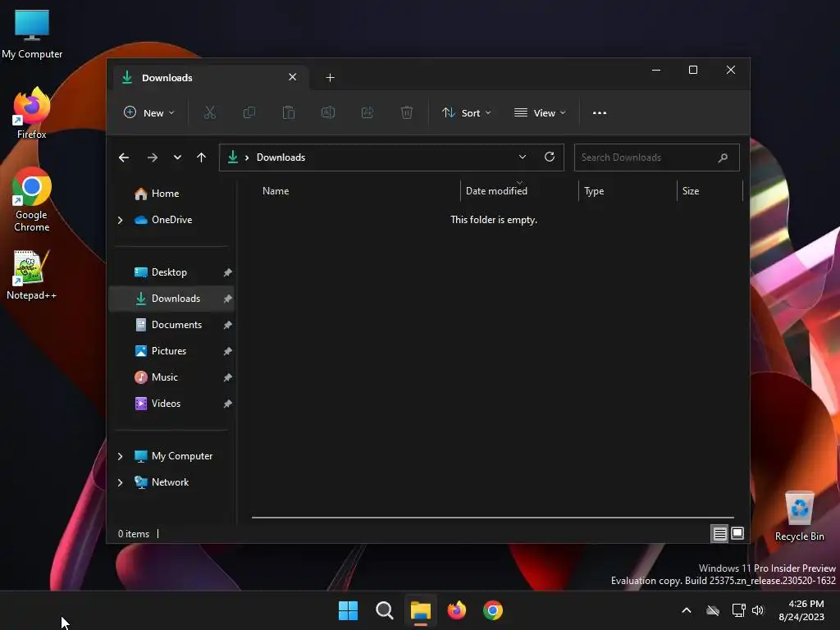Click the Cut scissors icon in toolbar
The width and height of the screenshot is (840, 630).
(209, 113)
